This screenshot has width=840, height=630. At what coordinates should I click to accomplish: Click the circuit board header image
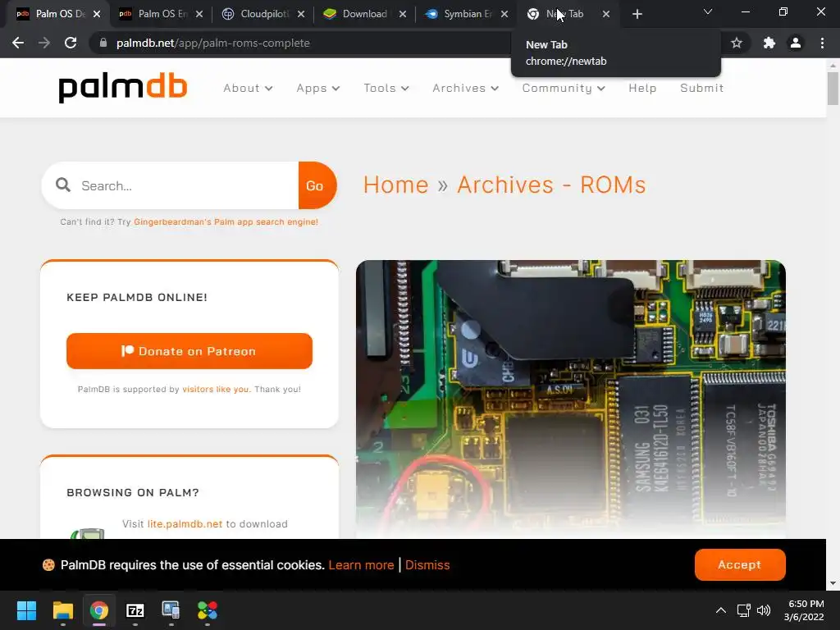tap(571, 399)
